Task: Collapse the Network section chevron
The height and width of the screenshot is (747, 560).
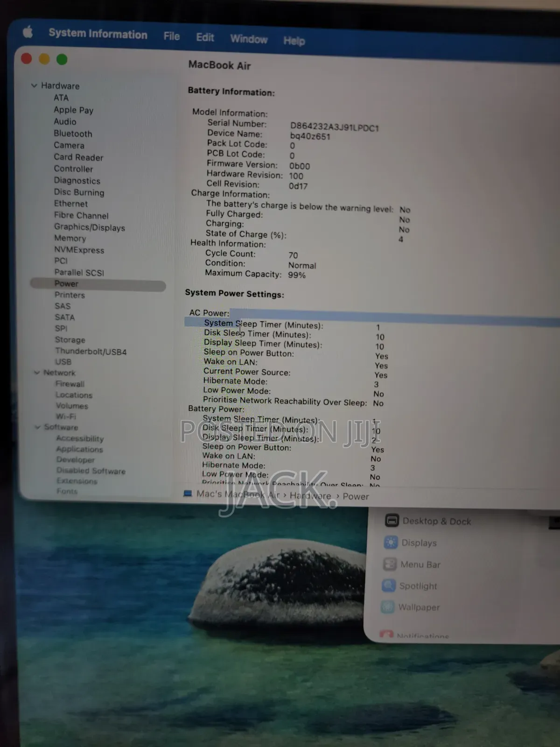Action: (x=37, y=372)
